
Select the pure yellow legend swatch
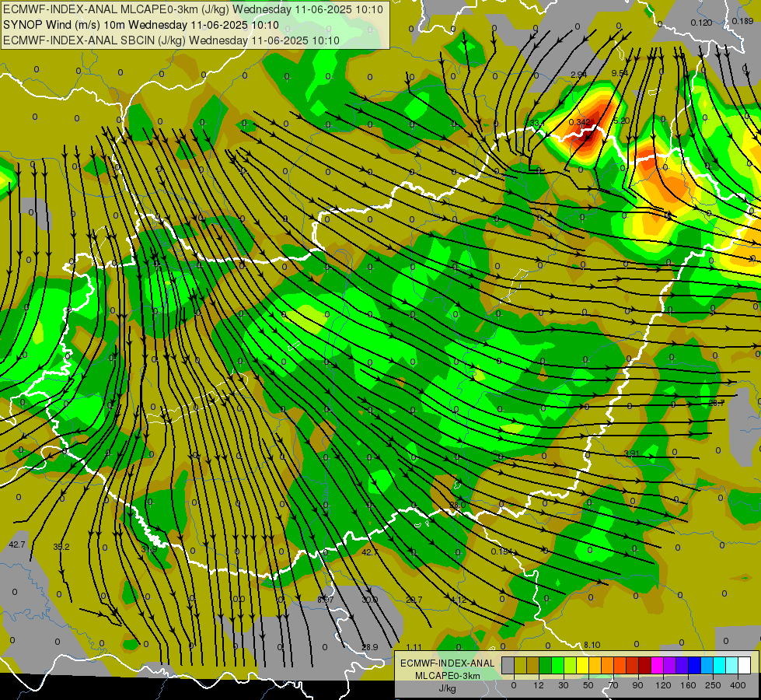[582, 665]
